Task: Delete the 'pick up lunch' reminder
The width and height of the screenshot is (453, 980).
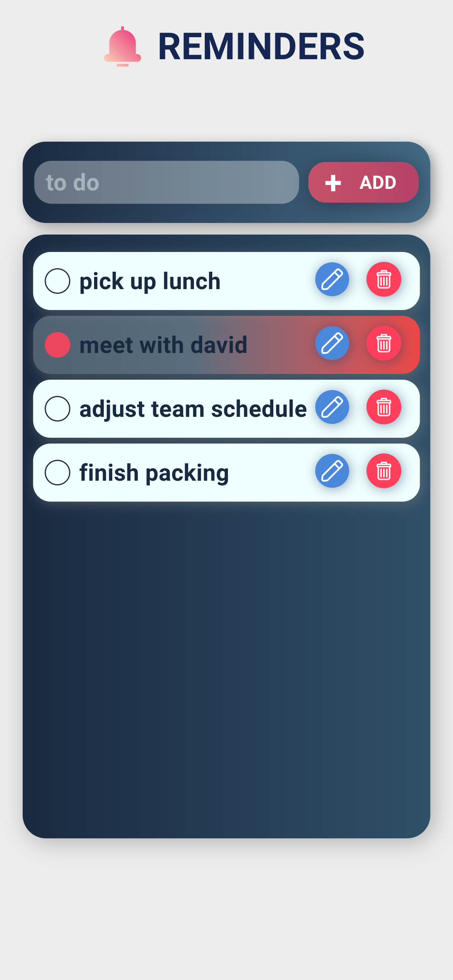Action: coord(384,279)
